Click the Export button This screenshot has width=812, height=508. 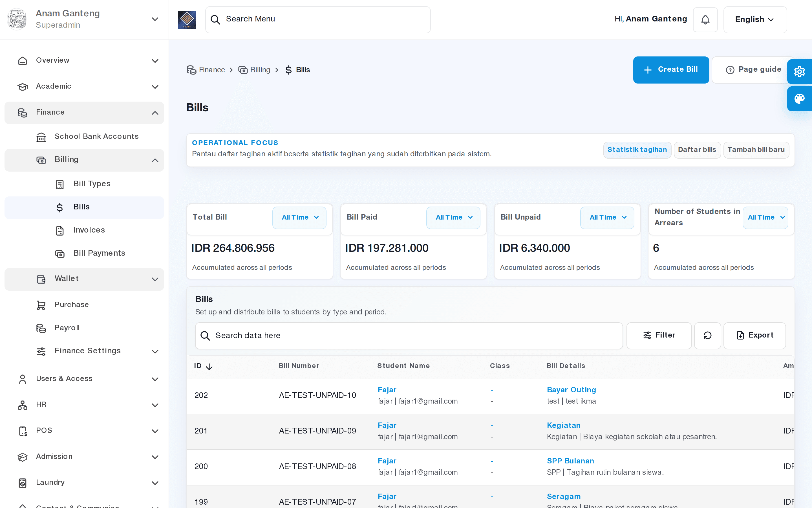click(x=754, y=335)
